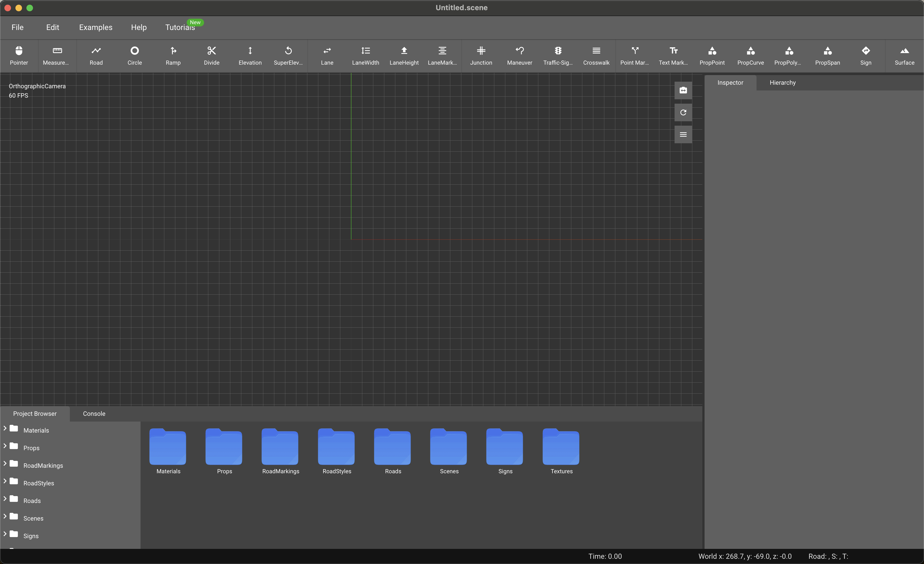Expand the Materials tree folder
924x564 pixels.
coord(5,428)
